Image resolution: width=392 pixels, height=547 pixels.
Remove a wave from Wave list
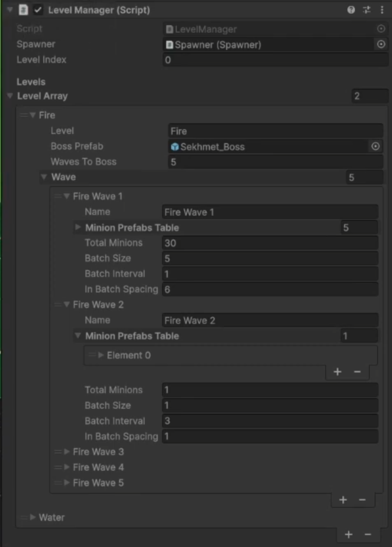[x=362, y=500]
